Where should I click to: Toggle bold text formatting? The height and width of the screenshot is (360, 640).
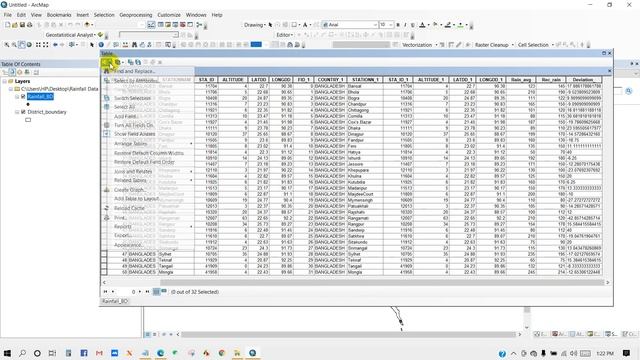coord(398,25)
